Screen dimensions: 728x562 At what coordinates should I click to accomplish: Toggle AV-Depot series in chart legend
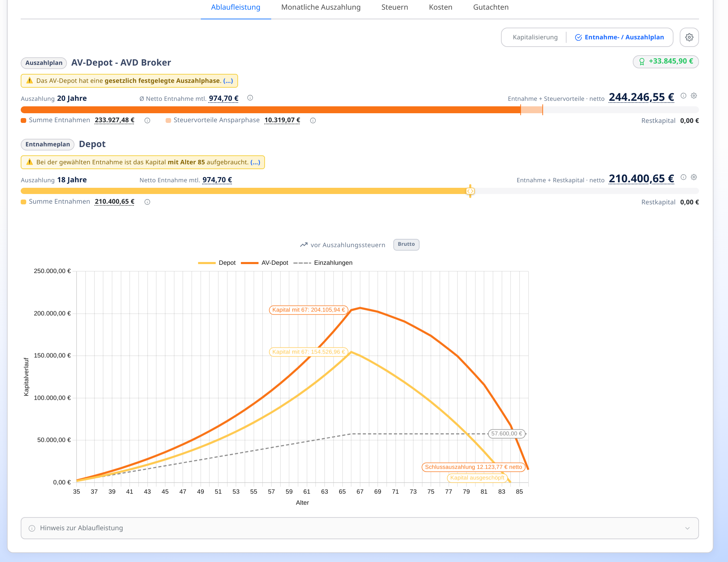265,263
